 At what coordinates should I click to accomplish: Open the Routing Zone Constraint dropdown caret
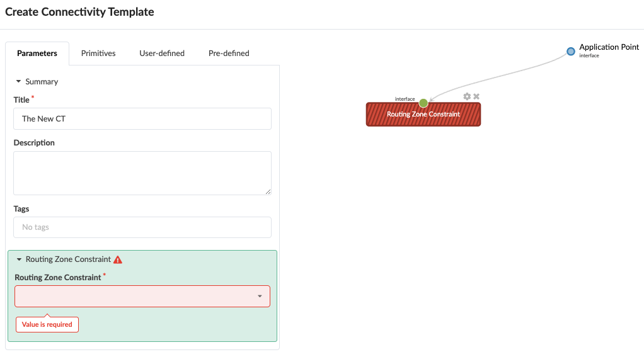click(260, 297)
